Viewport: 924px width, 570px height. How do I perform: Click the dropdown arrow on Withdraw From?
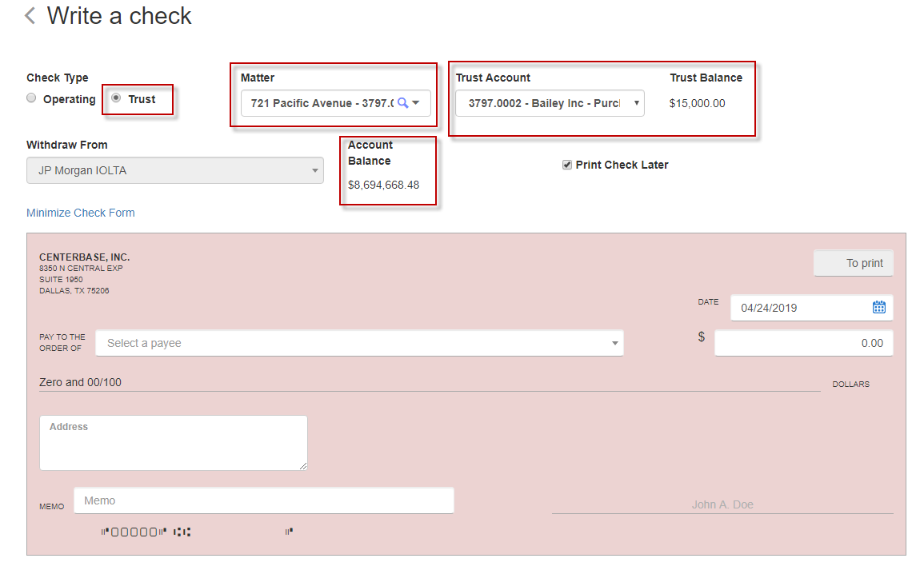click(314, 170)
